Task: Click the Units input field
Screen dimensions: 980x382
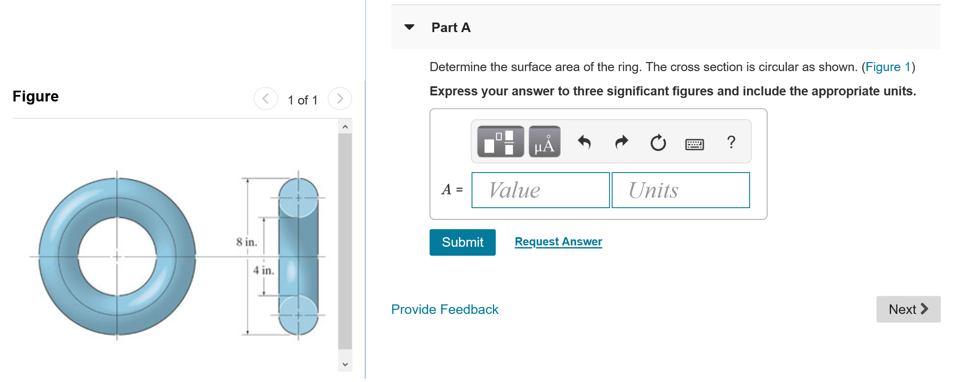Action: coord(681,190)
